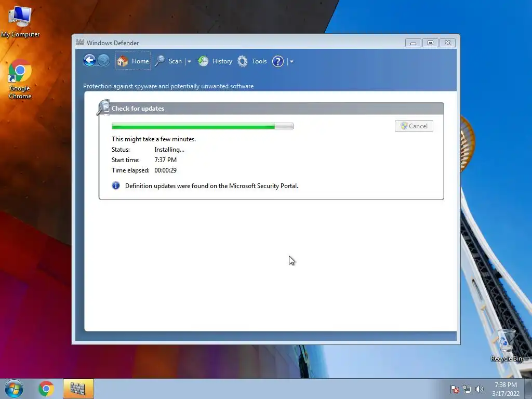Screen dimensions: 532x399
Task: Launch Chrome from the taskbar
Action: [x=46, y=389]
